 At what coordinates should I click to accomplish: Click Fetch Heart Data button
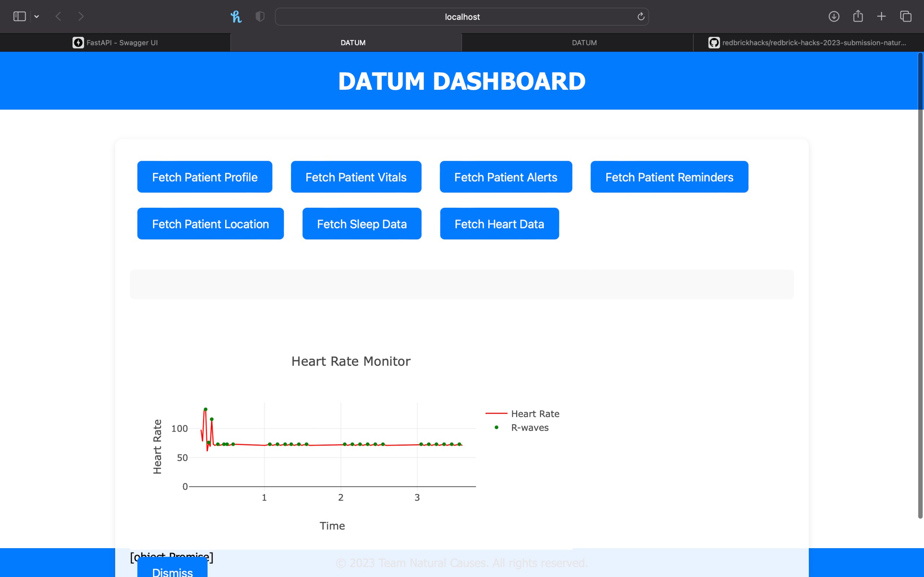coord(499,224)
